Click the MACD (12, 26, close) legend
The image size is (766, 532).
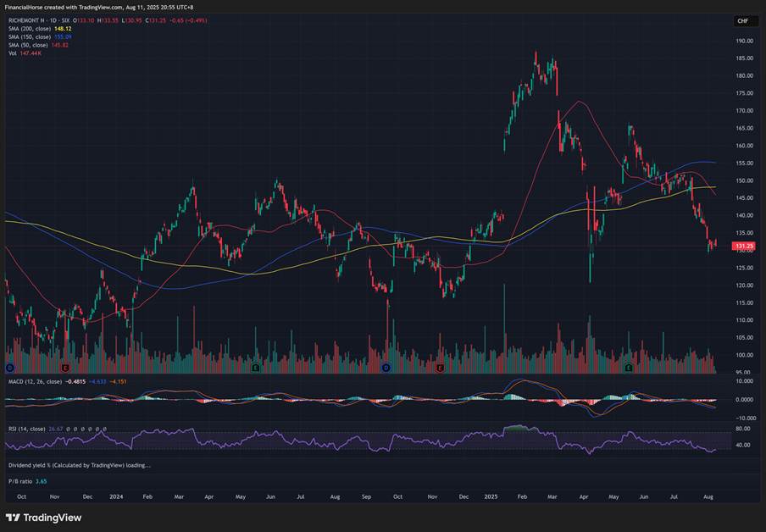tap(36, 381)
